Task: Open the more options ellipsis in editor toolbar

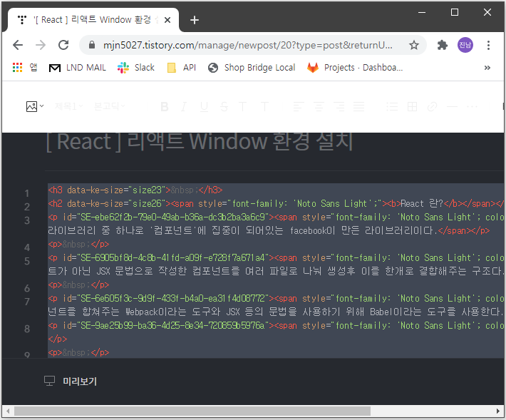Action: [472, 106]
